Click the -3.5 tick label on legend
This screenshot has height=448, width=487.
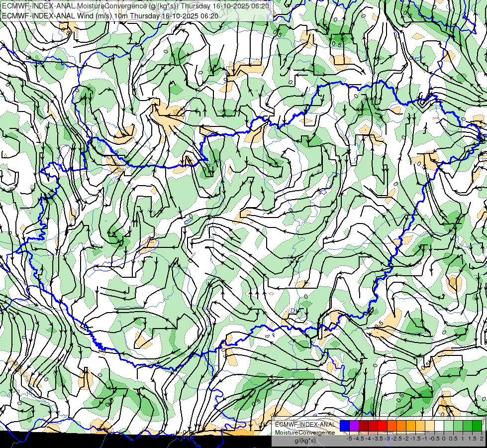[x=378, y=439]
